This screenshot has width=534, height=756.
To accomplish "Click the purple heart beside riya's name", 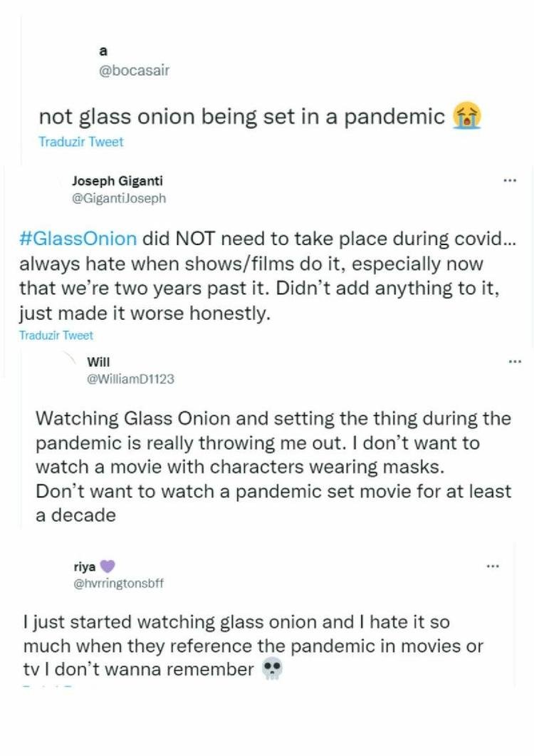I will (x=107, y=567).
